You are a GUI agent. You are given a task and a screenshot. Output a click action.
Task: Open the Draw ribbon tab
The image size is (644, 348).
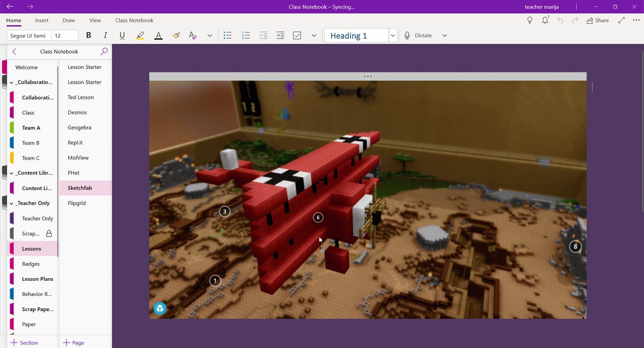(x=69, y=20)
